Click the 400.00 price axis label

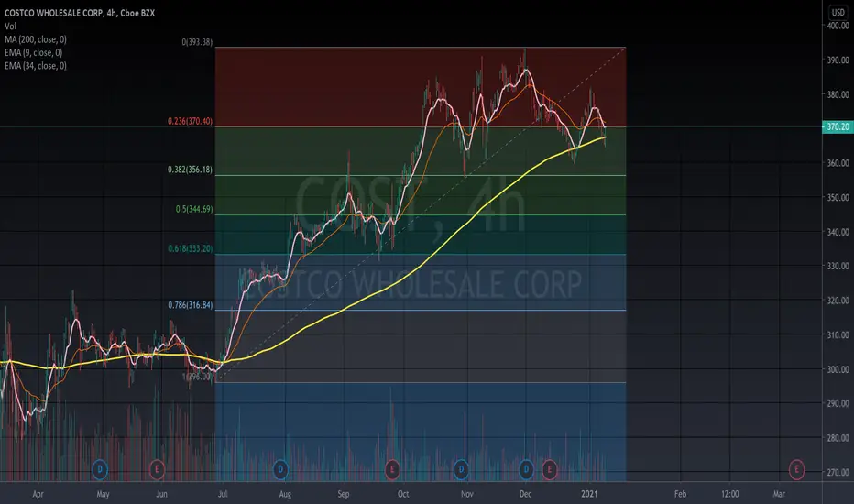pyautogui.click(x=838, y=26)
